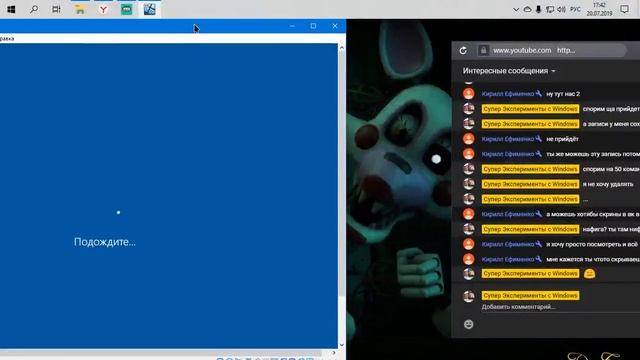Click the wrench icon on 'мне кажется' message
The image size is (640, 360).
[539, 259]
